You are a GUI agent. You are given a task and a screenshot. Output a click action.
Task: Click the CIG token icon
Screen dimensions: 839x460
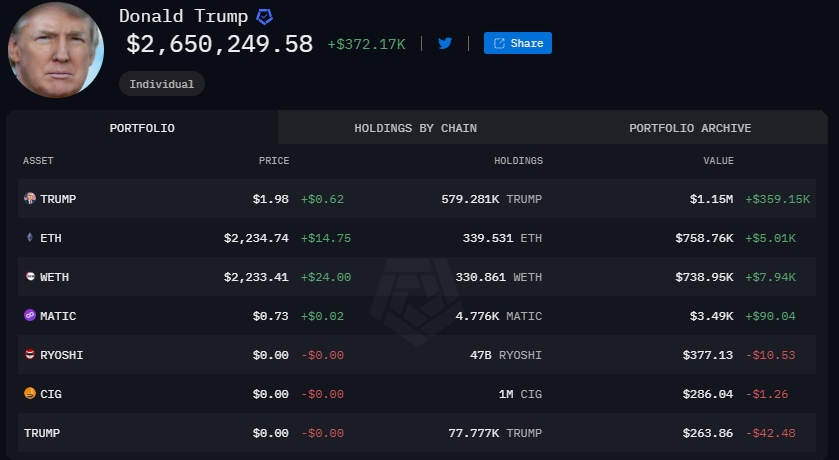[29, 394]
